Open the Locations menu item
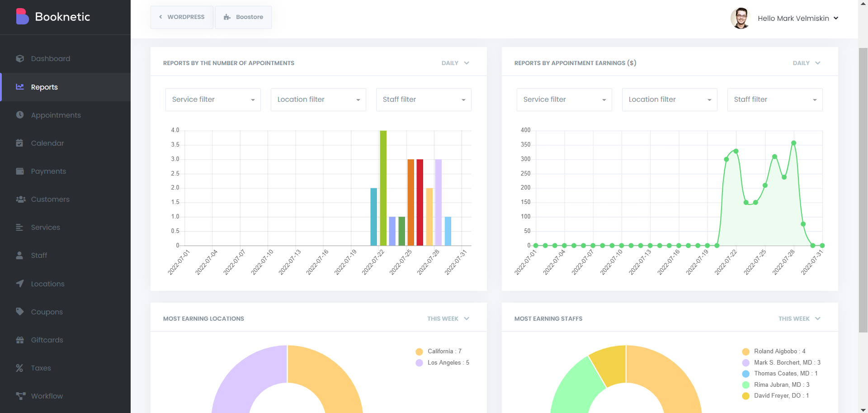This screenshot has height=413, width=868. [x=65, y=284]
